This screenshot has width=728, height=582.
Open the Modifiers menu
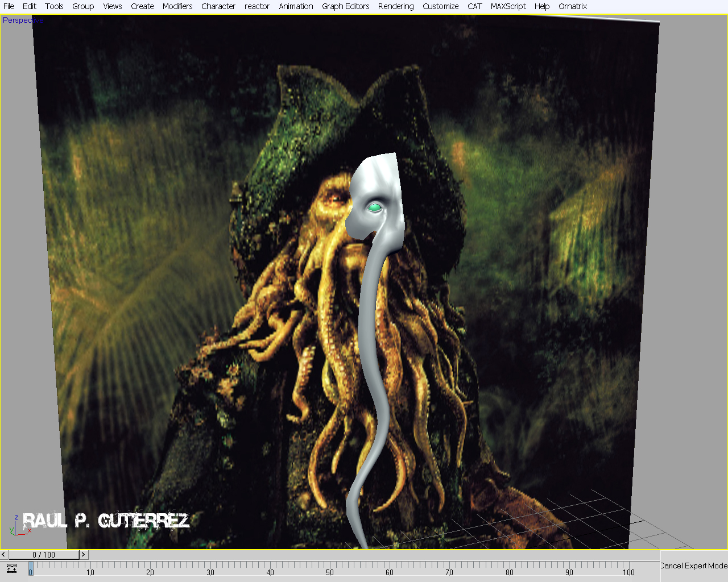[177, 6]
